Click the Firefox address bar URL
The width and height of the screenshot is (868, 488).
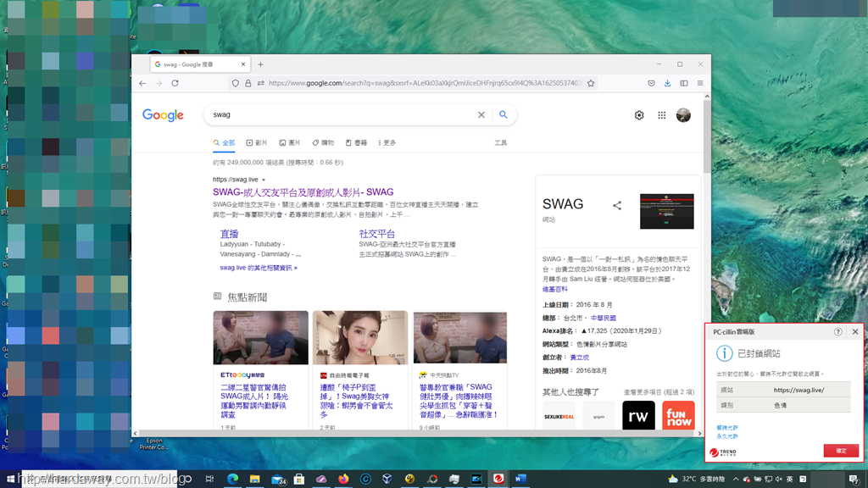pos(426,83)
